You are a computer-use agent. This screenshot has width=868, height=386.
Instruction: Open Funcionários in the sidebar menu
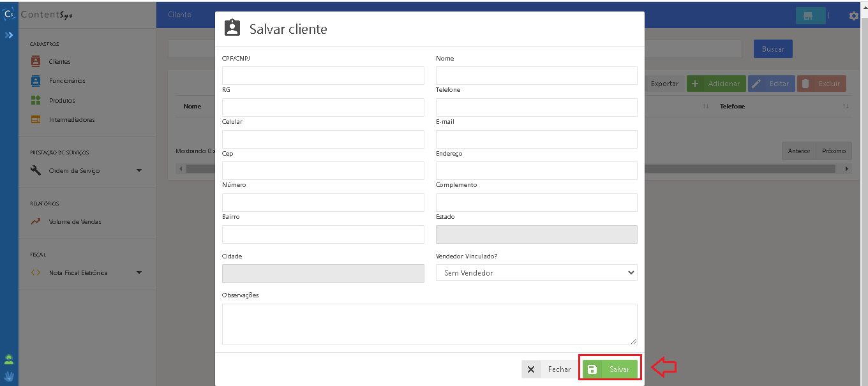pyautogui.click(x=67, y=81)
